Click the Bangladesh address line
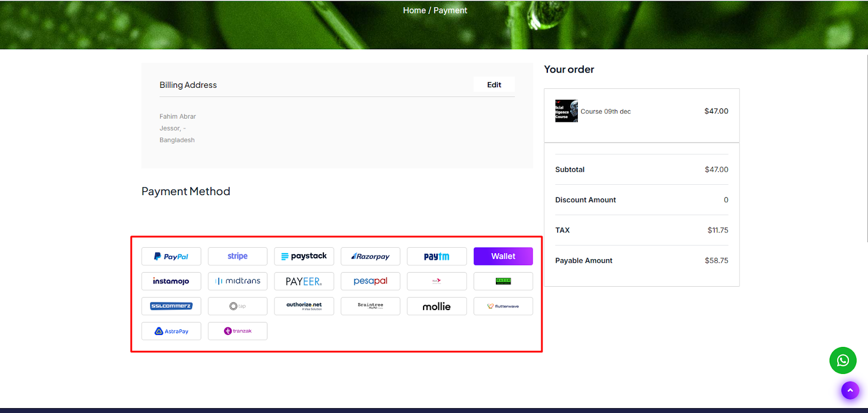Screen dimensions: 868x413 tap(177, 140)
